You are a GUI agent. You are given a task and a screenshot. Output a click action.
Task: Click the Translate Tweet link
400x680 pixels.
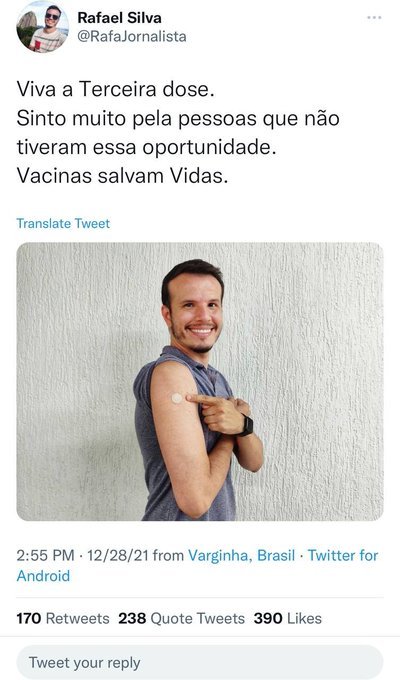click(x=63, y=223)
